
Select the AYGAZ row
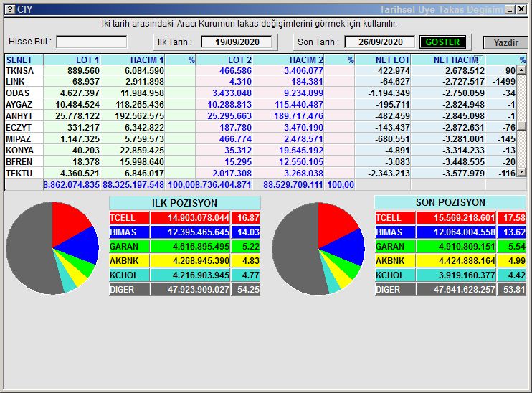(260, 105)
